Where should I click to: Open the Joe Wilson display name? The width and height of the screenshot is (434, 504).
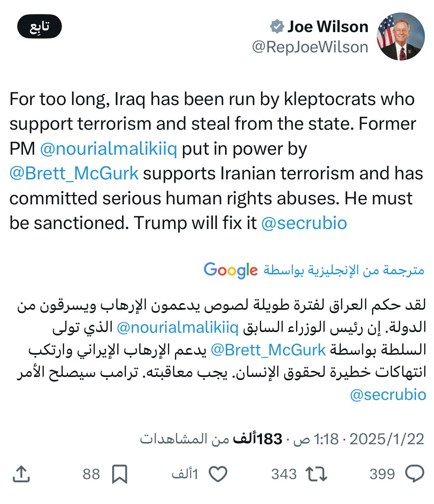[x=328, y=27]
